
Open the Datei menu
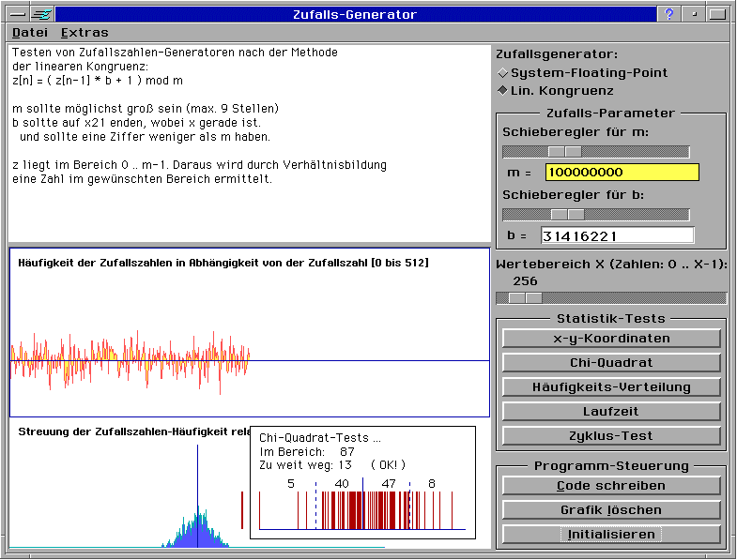coord(29,33)
